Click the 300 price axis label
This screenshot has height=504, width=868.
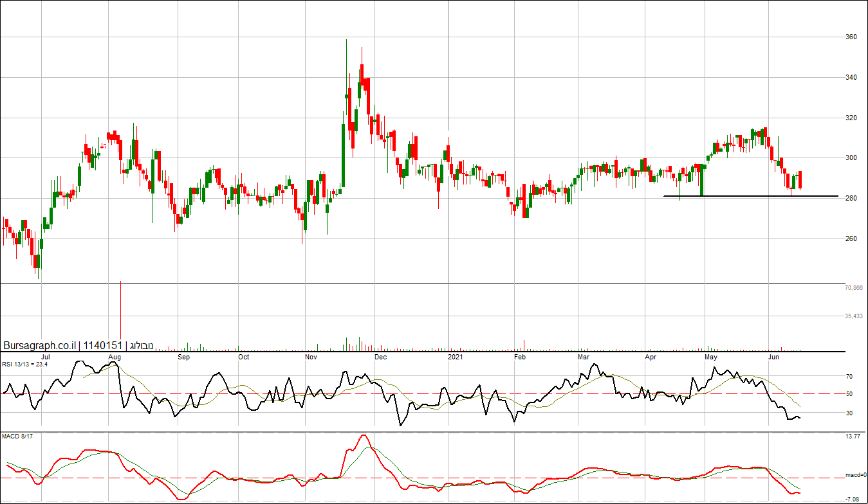click(851, 158)
